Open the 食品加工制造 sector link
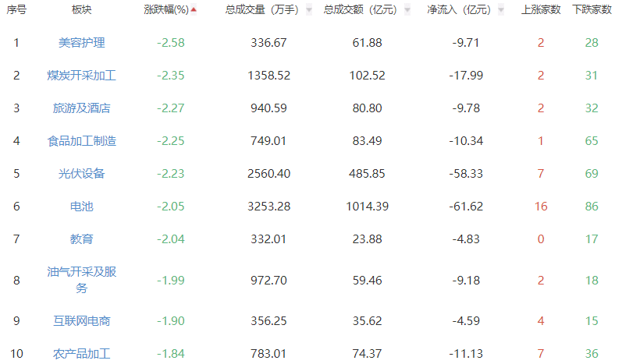The image size is (622, 364). point(81,141)
